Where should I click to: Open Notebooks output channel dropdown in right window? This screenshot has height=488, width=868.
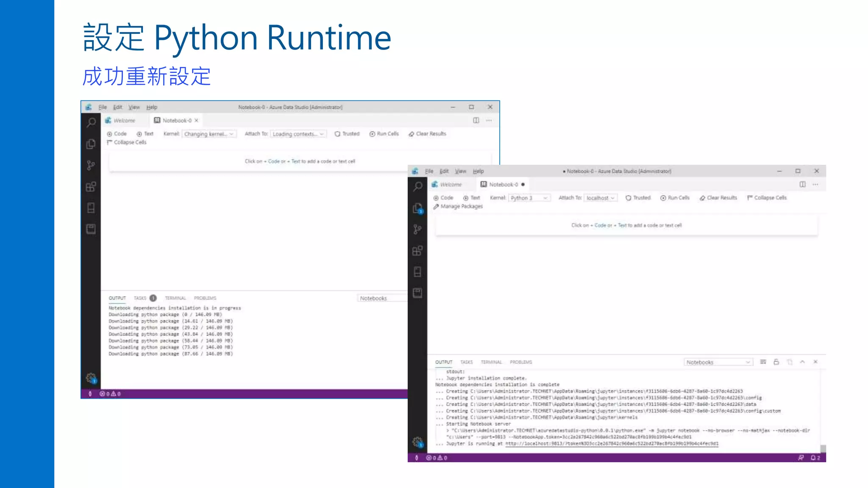tap(718, 362)
